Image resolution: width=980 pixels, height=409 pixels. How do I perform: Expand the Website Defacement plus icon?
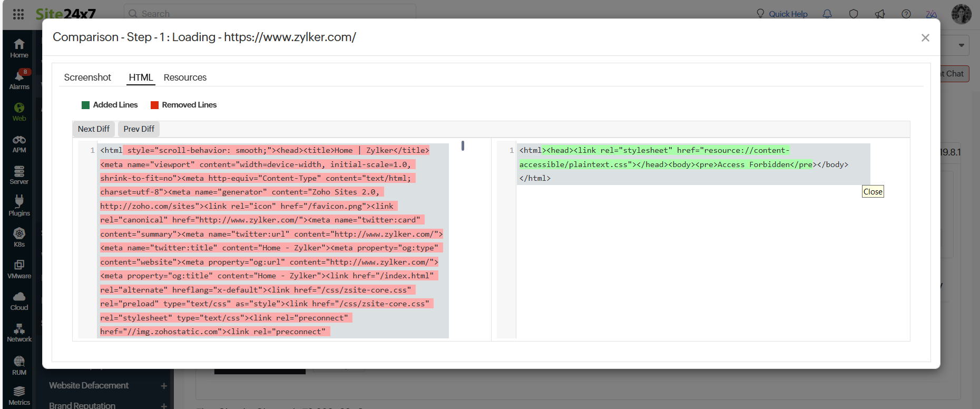click(164, 386)
